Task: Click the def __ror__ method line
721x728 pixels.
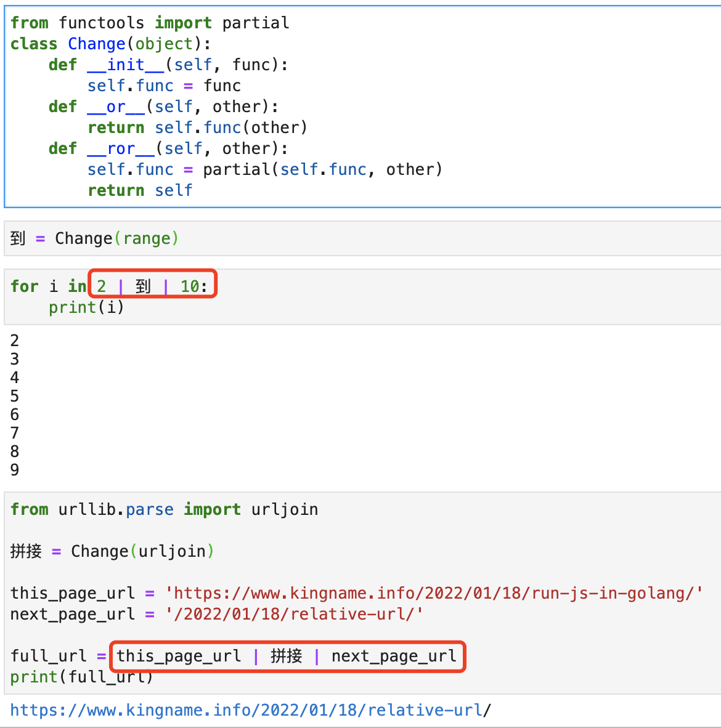Action: coord(168,148)
